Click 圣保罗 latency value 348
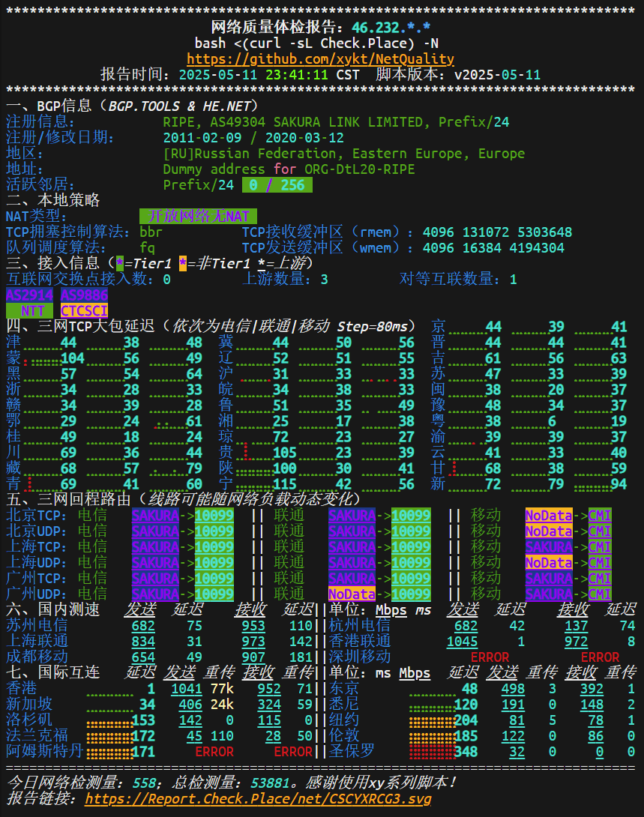This screenshot has width=644, height=817. (x=466, y=752)
